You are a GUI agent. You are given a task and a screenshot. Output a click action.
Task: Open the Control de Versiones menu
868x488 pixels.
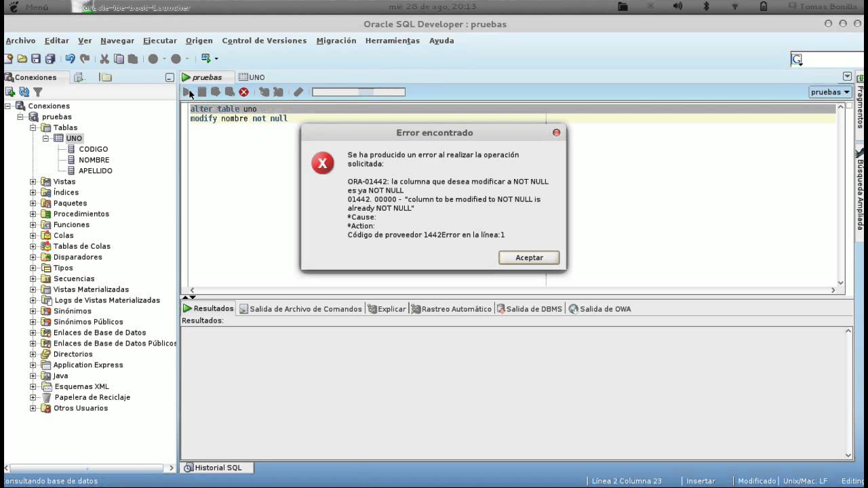[264, 41]
